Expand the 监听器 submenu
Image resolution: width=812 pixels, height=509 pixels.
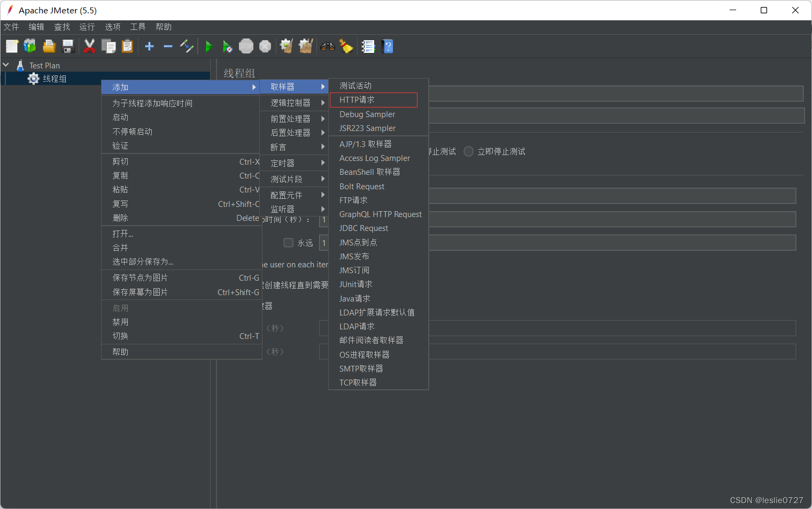tap(294, 209)
